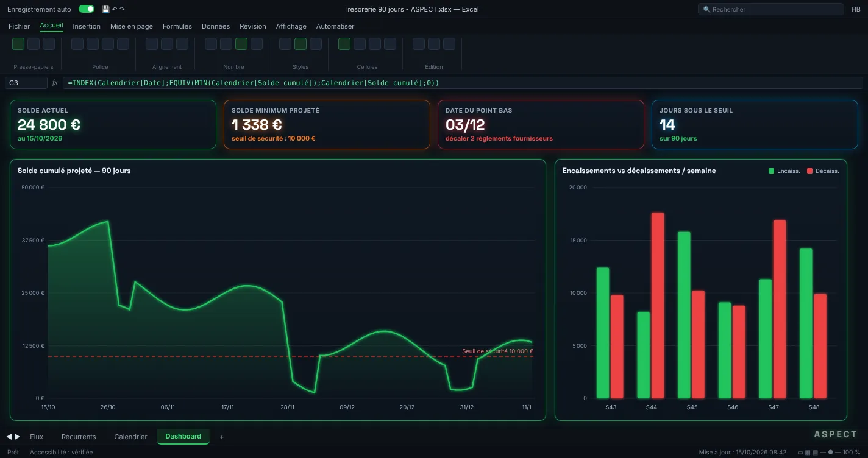Screen dimensions: 868x458
Task: Click the Jours sous le seuil card
Action: tap(755, 124)
